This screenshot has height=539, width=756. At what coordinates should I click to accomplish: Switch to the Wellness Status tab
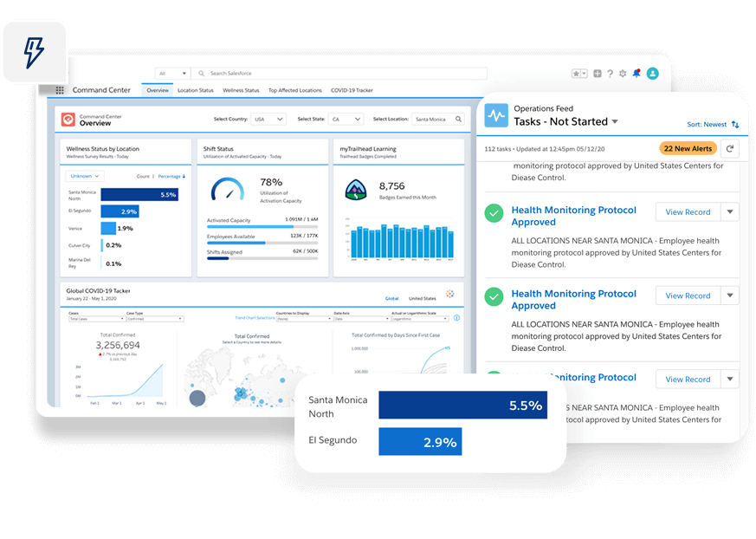click(x=241, y=90)
